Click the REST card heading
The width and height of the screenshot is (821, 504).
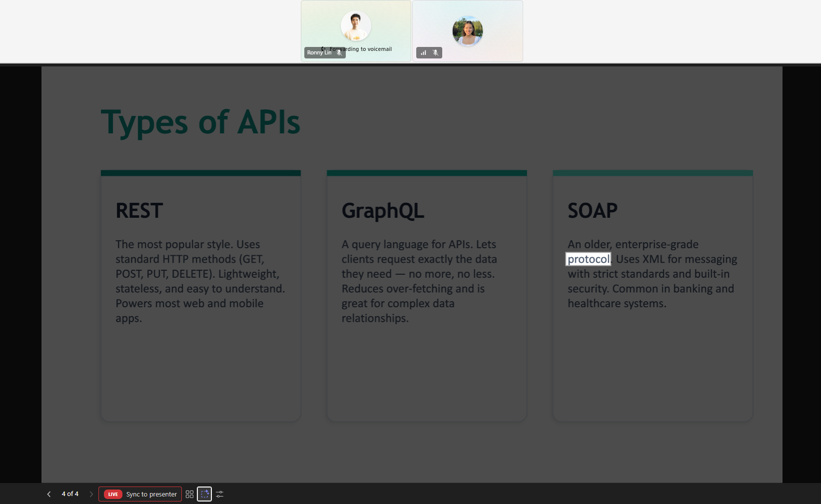[139, 211]
